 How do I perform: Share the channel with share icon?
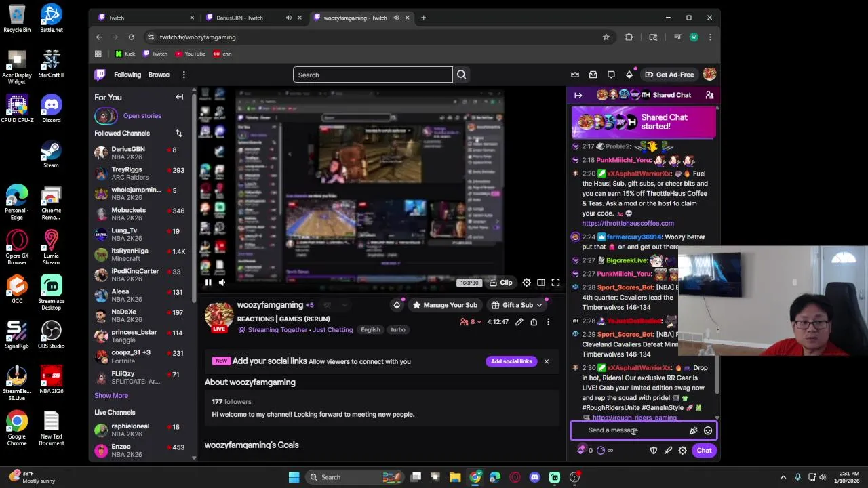click(534, 322)
